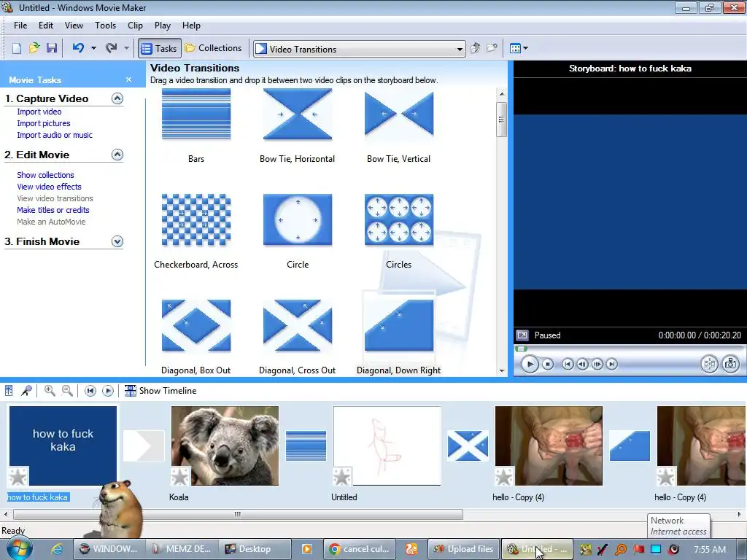
Task: Click the New Project icon in toolbar
Action: (17, 48)
